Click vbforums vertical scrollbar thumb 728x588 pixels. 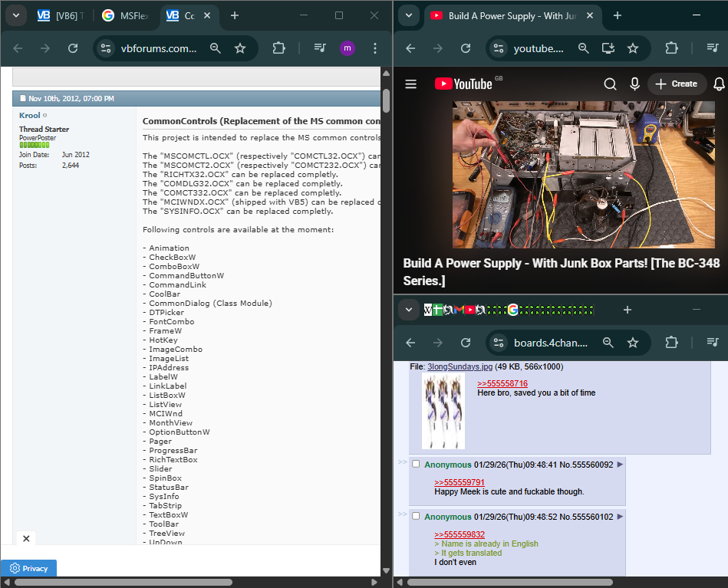387,100
